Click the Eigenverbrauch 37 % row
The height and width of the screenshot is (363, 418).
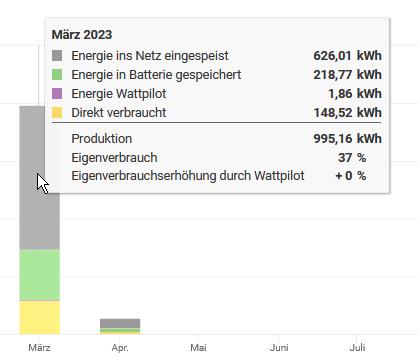[219, 158]
